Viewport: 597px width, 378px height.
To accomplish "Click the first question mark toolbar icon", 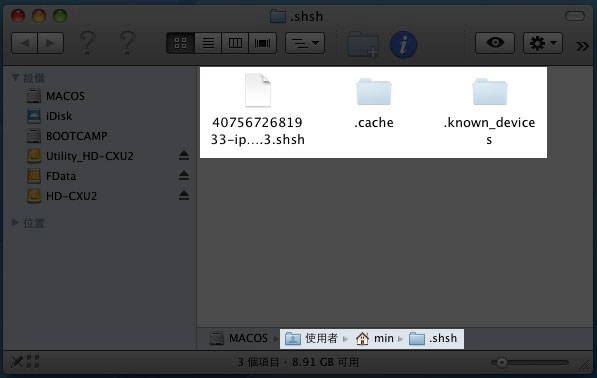I will (88, 43).
